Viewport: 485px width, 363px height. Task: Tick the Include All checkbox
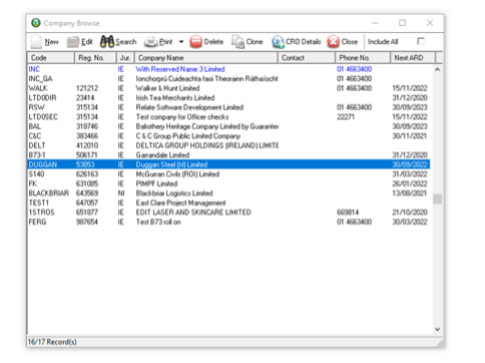click(421, 41)
